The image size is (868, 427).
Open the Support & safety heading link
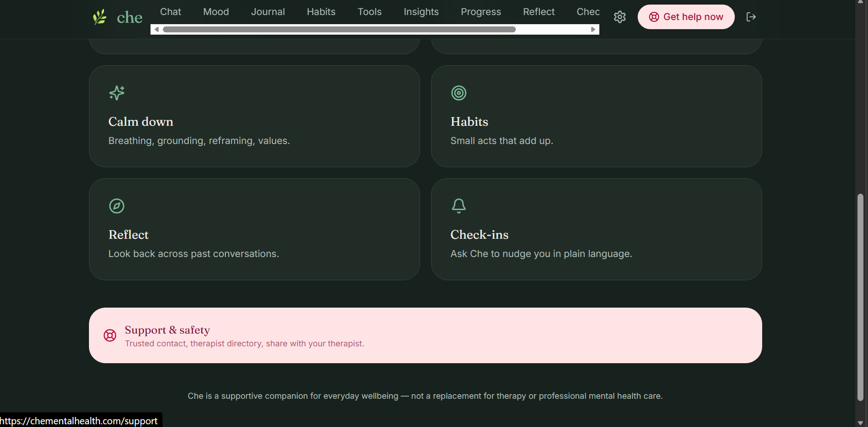click(x=167, y=330)
